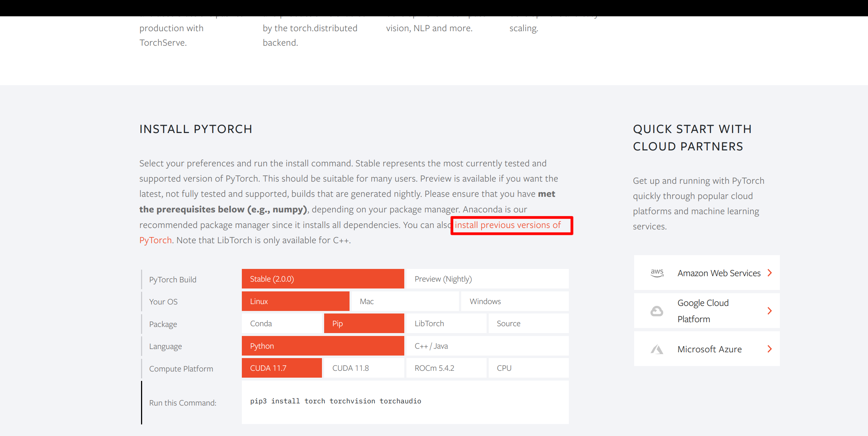Expand the Google Cloud Platform chevron arrow
This screenshot has width=868, height=436.
769,311
